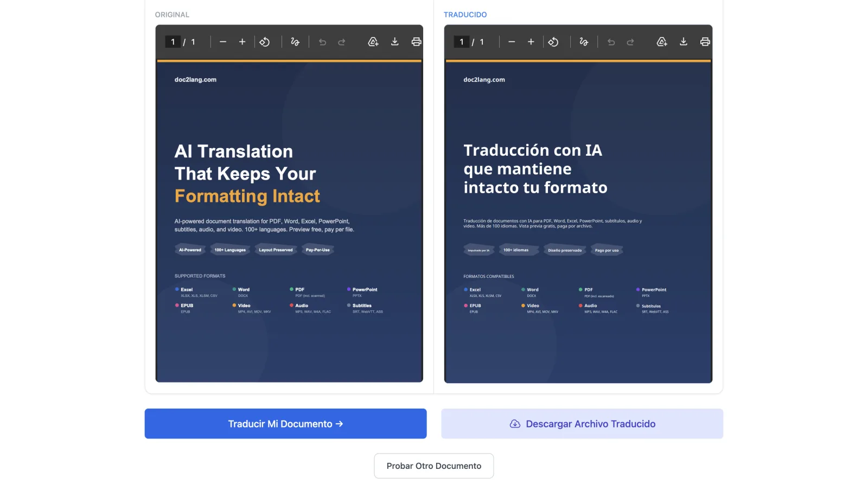Redo annotation in the original viewer
Viewport: 868px width, 490px height.
342,42
